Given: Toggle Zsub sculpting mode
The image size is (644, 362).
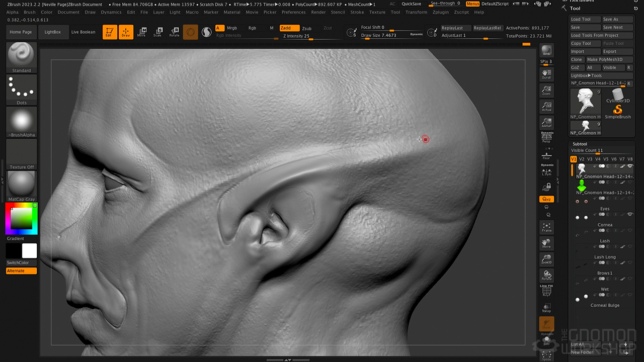Looking at the screenshot, I should click(x=306, y=28).
